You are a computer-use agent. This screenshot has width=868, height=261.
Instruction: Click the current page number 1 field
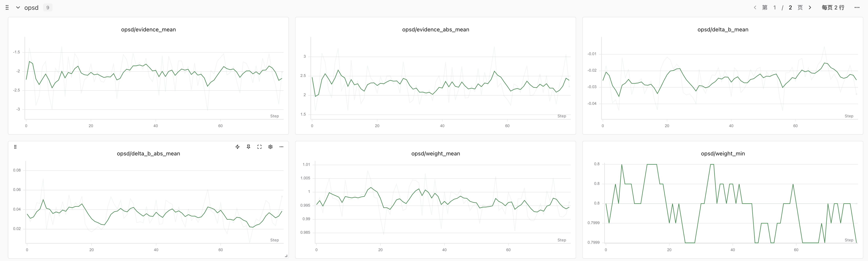[775, 7]
